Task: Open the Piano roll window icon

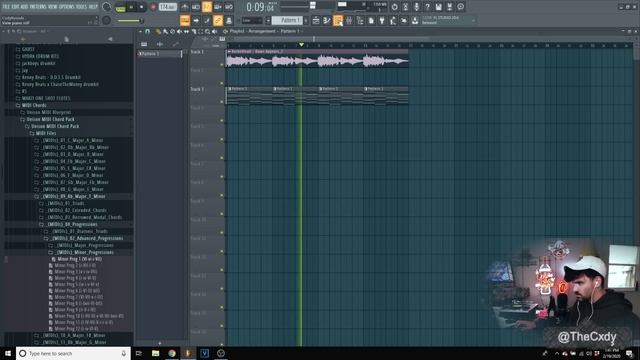Action: point(327,20)
